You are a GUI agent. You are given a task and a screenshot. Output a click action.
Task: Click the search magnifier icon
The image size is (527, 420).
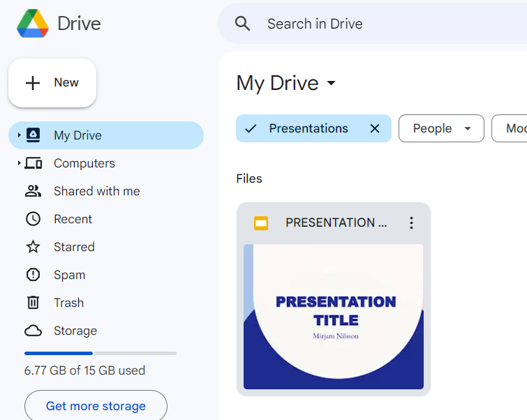[x=242, y=24]
